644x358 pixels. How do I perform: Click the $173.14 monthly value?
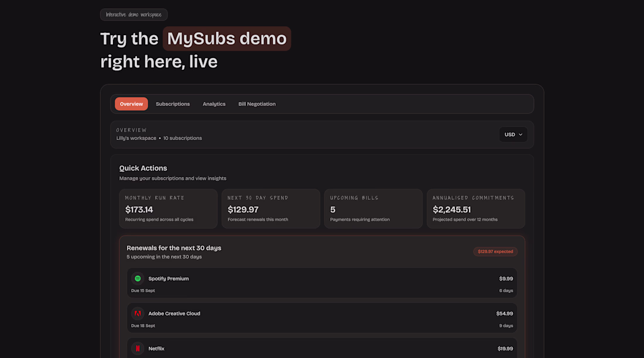(x=139, y=210)
